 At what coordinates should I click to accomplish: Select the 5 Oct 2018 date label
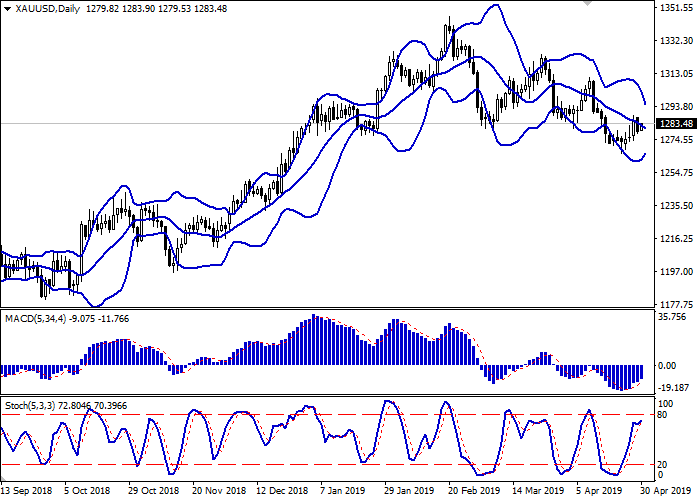pos(87,492)
